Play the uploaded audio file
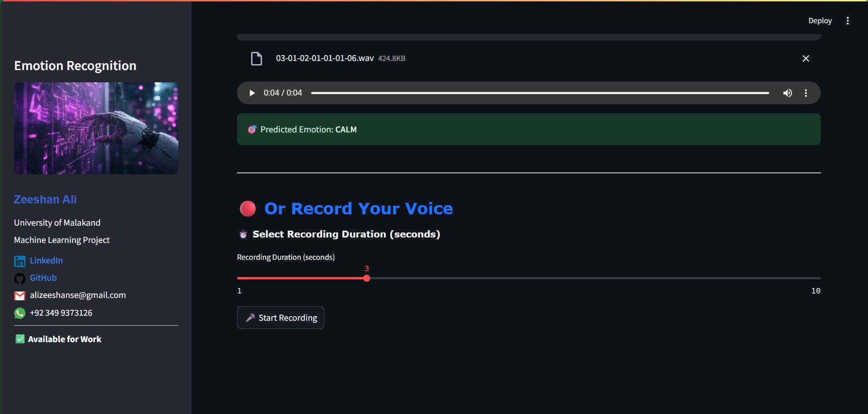This screenshot has width=868, height=414. (x=252, y=93)
